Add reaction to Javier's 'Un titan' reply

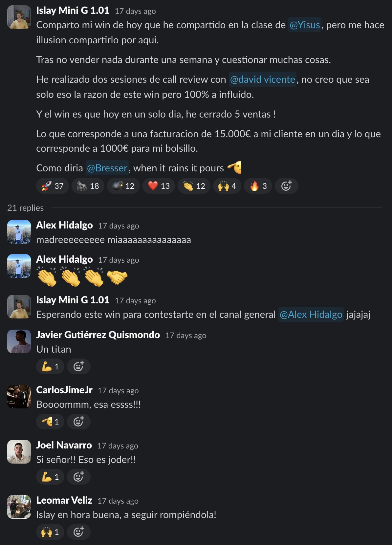click(79, 366)
